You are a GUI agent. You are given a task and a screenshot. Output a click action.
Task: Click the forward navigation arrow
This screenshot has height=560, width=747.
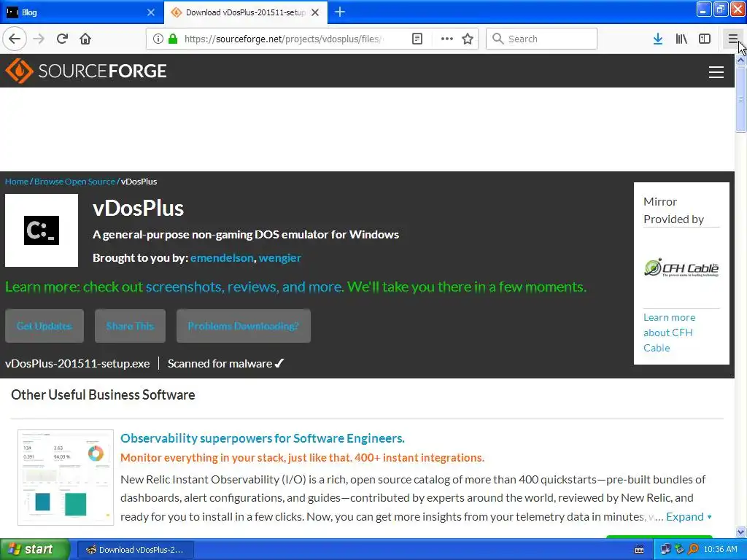coord(39,39)
